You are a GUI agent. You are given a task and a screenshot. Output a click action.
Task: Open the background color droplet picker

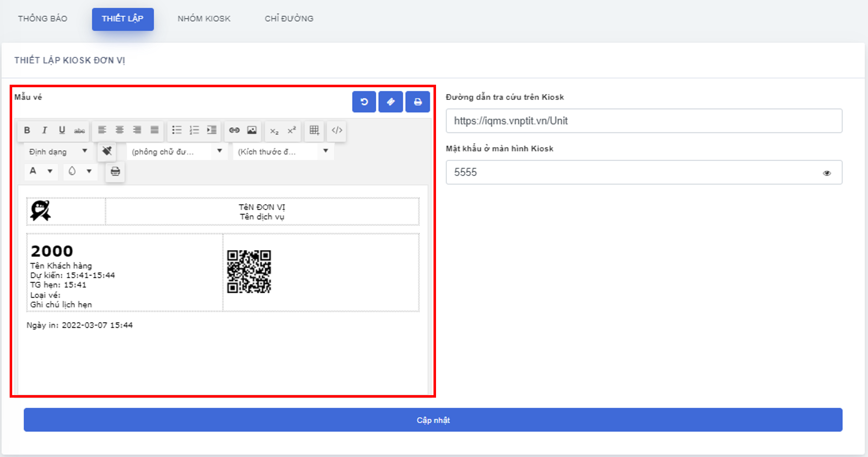click(72, 171)
